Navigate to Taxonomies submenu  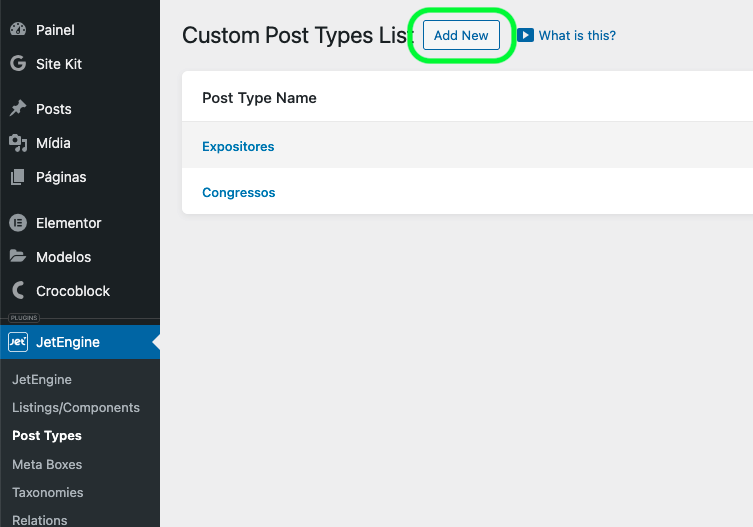[48, 493]
